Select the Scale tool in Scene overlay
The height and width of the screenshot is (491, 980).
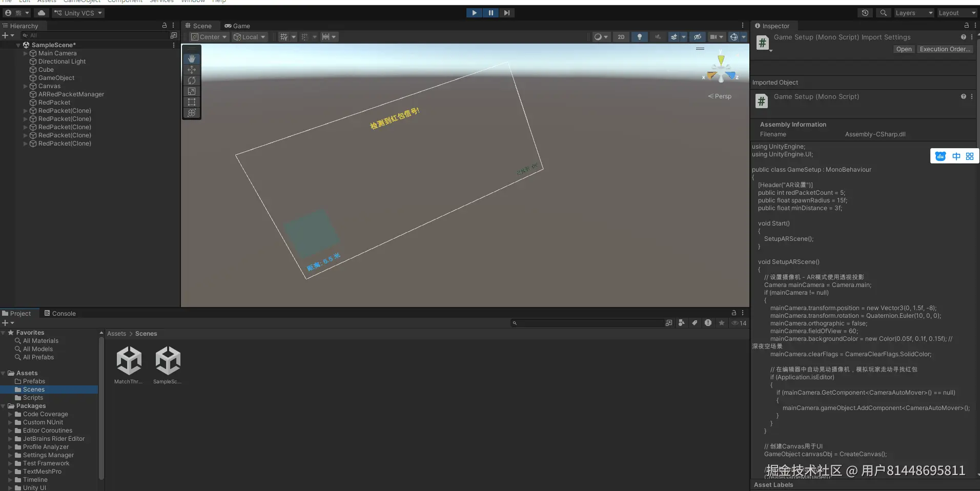[x=192, y=91]
